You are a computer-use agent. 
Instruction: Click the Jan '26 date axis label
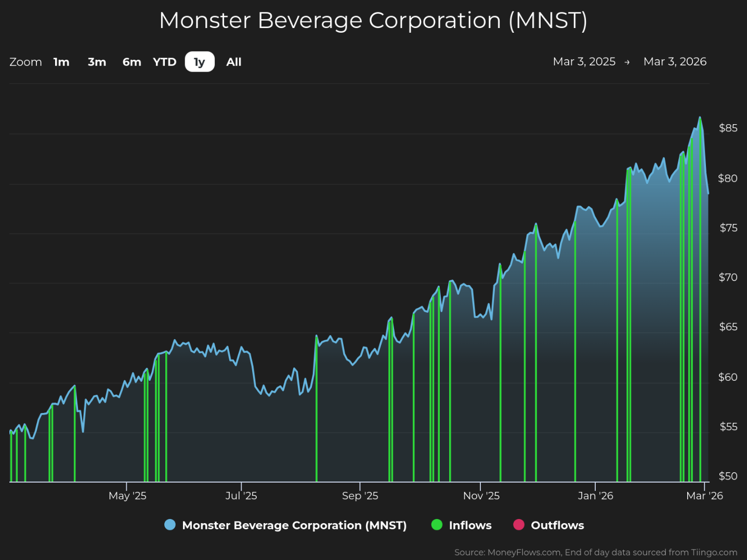tap(596, 496)
